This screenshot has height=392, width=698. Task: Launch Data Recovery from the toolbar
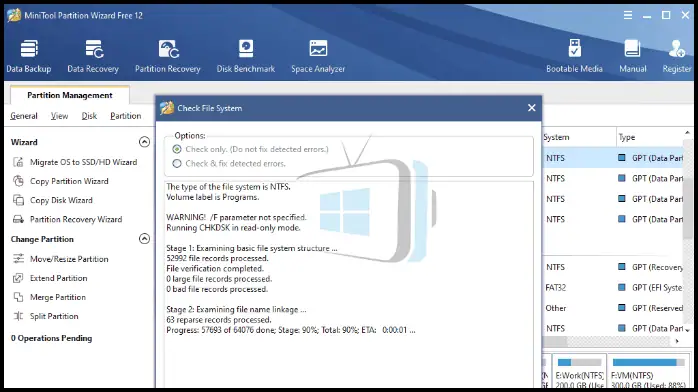coord(93,56)
